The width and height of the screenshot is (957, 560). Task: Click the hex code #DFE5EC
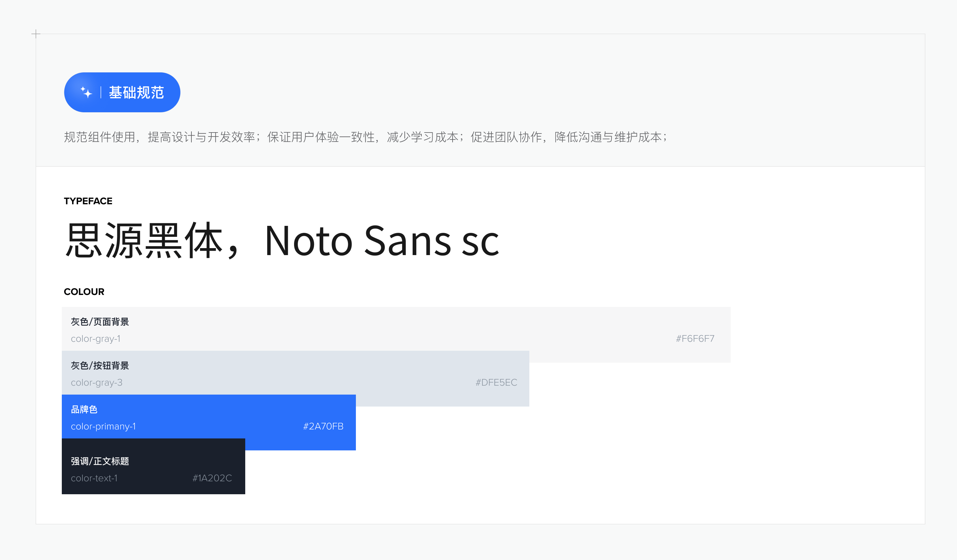497,383
